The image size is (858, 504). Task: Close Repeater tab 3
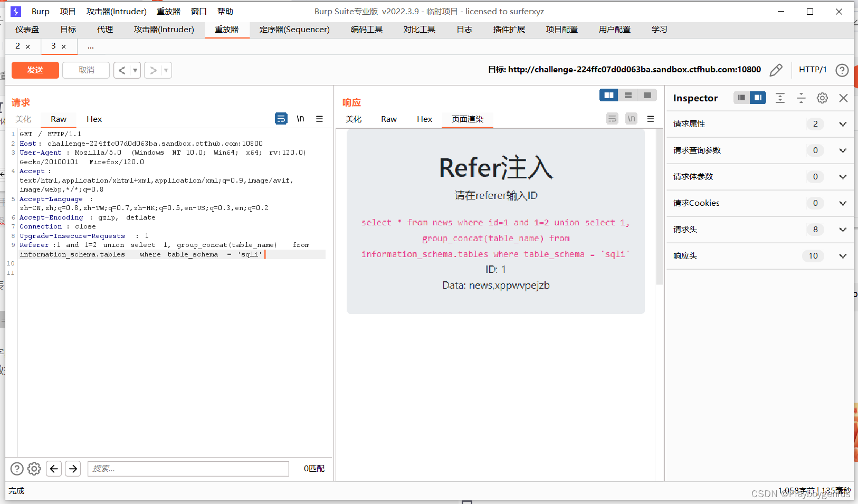(x=64, y=47)
